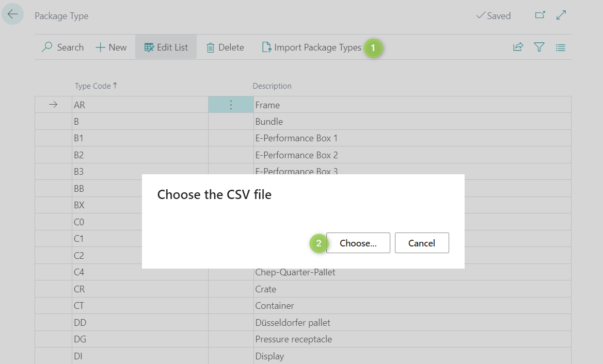
Task: Open page in a new window
Action: pos(540,15)
